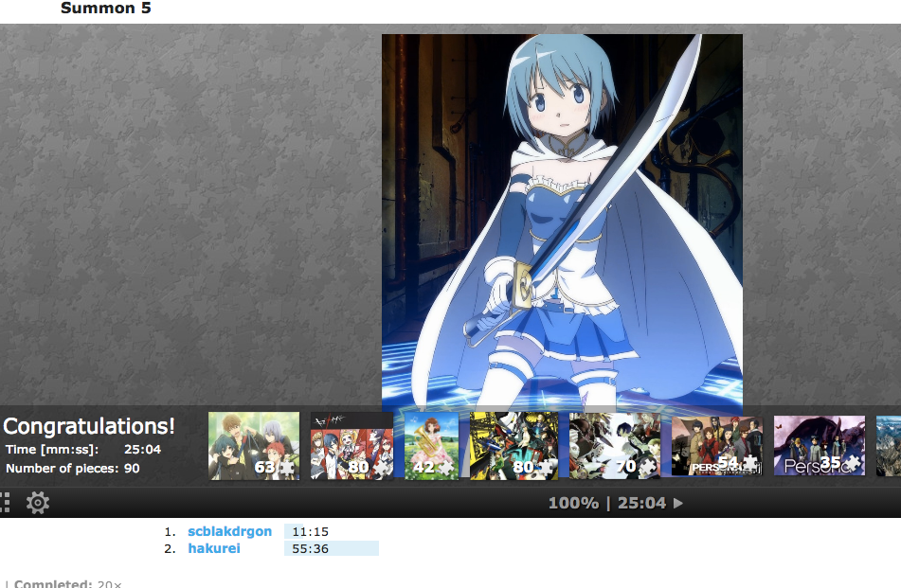Choose the 70-piece puzzle thumbnail

615,446
